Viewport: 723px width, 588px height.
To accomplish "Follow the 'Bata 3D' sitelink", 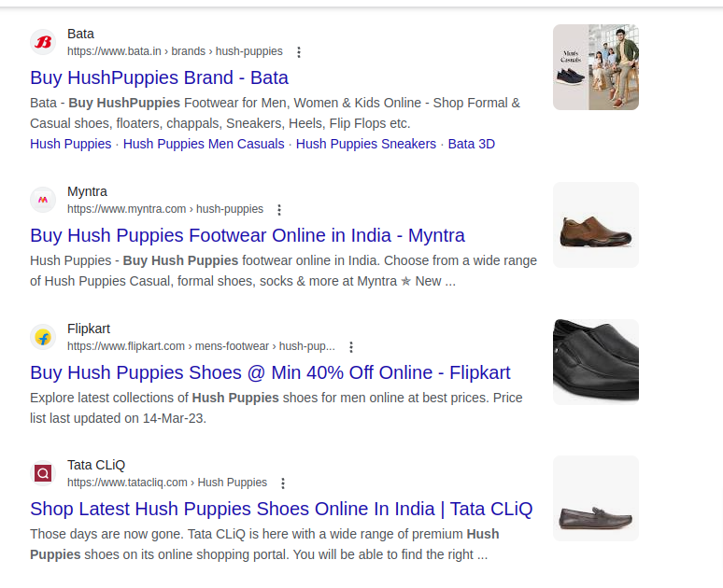I will click(471, 144).
